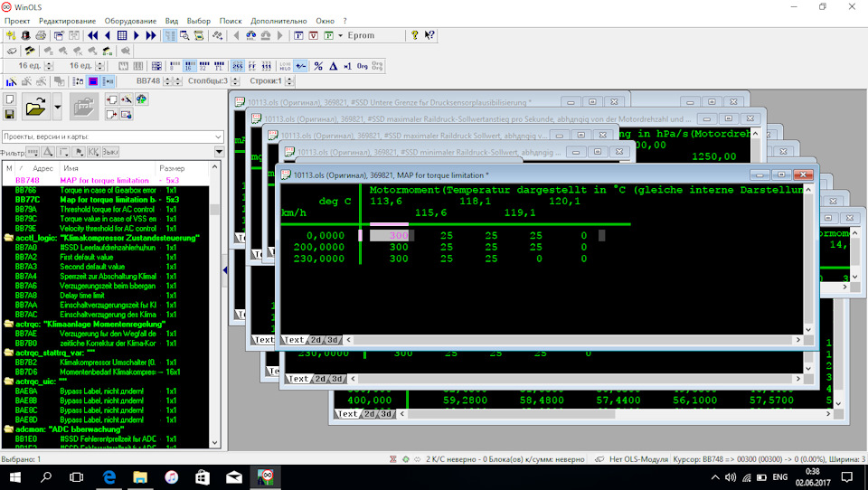Screen dimensions: 868x490
Task: Click the colorful globe online search icon
Action: (x=142, y=99)
